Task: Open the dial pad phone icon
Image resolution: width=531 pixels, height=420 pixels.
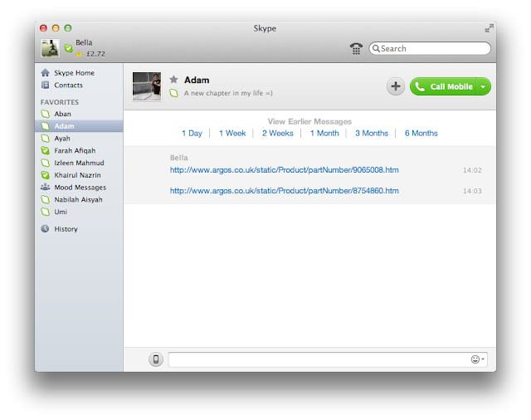Action: (356, 48)
